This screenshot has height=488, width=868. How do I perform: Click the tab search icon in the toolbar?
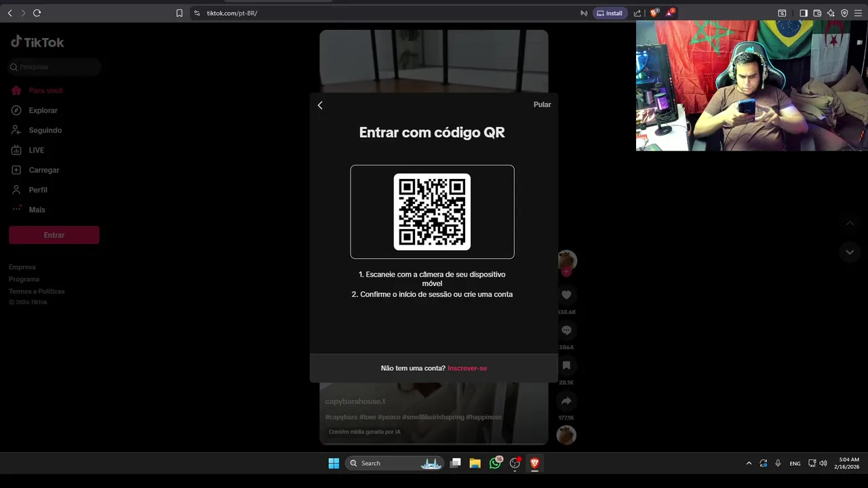[782, 13]
